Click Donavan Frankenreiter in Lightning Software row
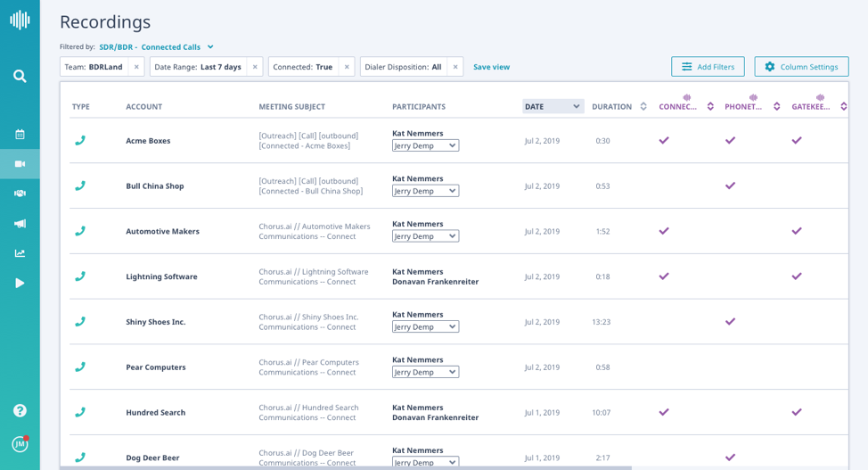The image size is (868, 470). click(x=435, y=282)
